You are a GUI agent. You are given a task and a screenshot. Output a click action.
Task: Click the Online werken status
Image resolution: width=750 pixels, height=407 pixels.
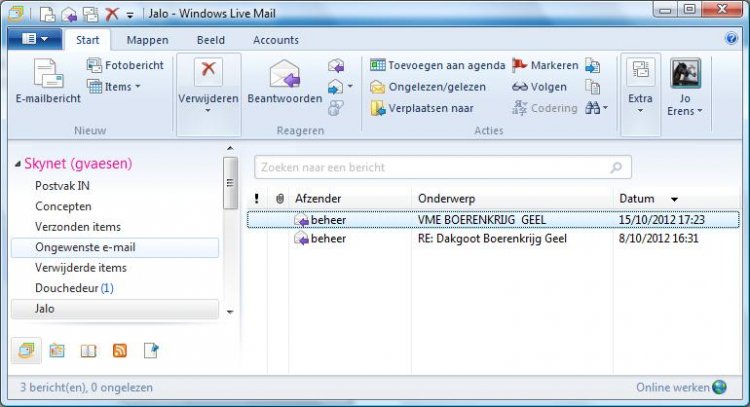pos(681,387)
